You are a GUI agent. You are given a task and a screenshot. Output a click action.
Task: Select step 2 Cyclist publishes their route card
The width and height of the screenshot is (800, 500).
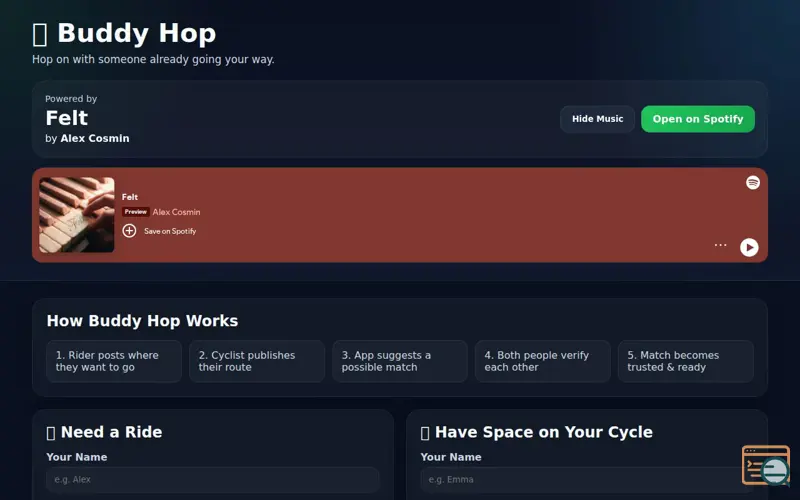coord(257,361)
